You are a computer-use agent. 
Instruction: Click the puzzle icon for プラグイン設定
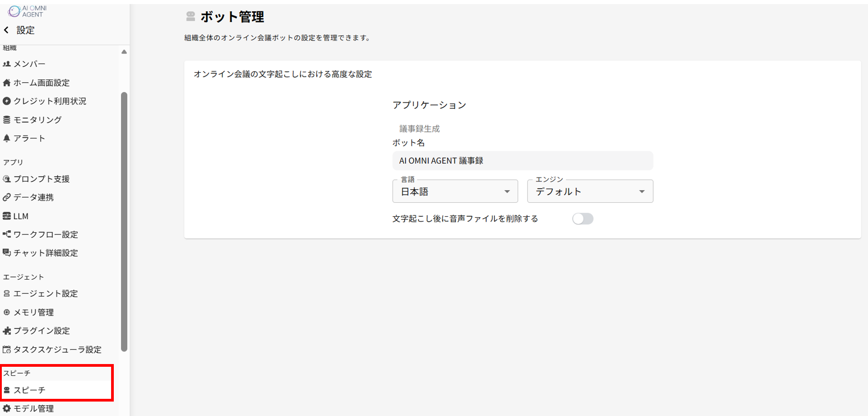7,331
